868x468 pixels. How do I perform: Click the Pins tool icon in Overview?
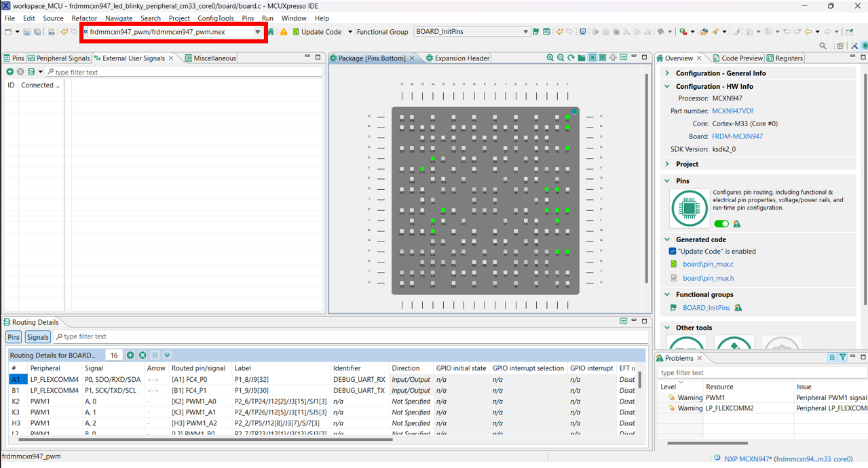coord(690,208)
